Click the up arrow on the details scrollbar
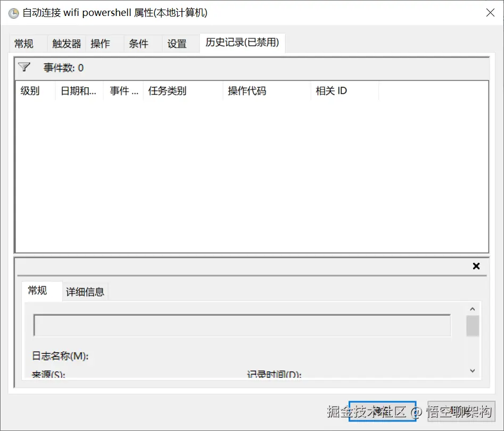 click(x=472, y=308)
